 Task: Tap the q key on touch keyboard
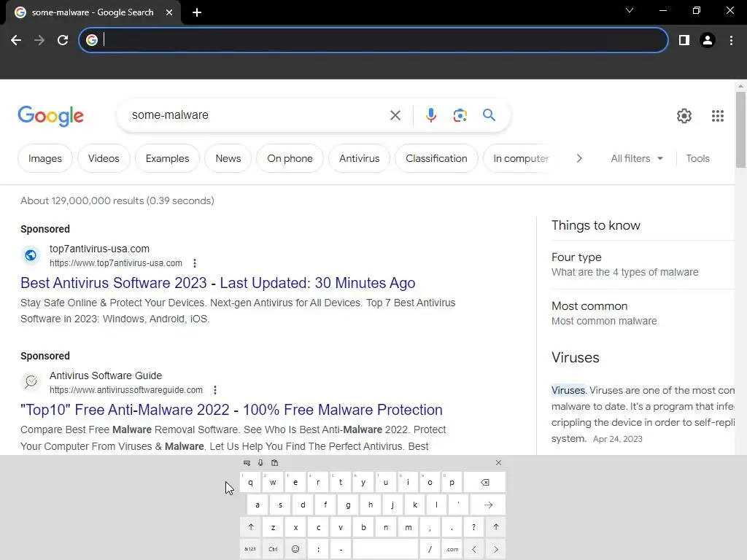[250, 482]
